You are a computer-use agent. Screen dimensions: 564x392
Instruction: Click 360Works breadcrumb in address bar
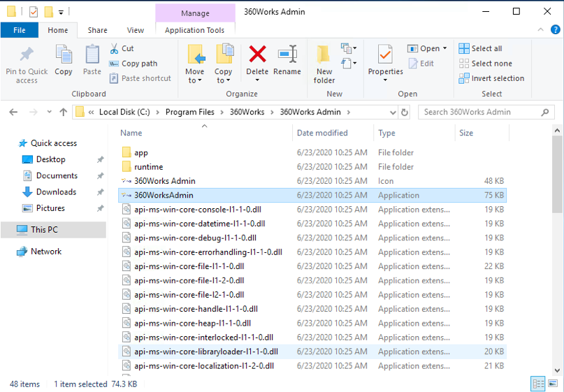point(247,112)
